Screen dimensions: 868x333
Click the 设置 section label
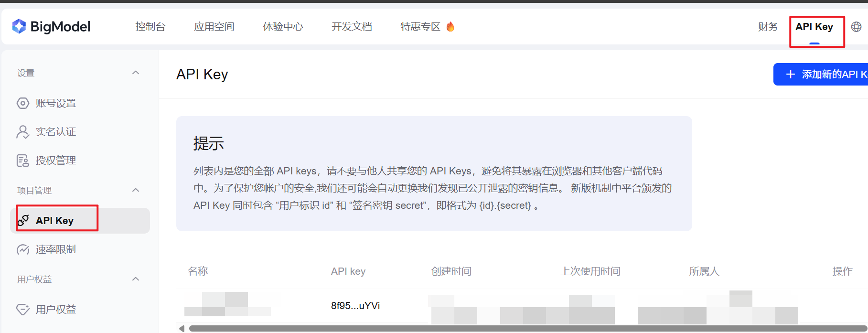coord(26,73)
